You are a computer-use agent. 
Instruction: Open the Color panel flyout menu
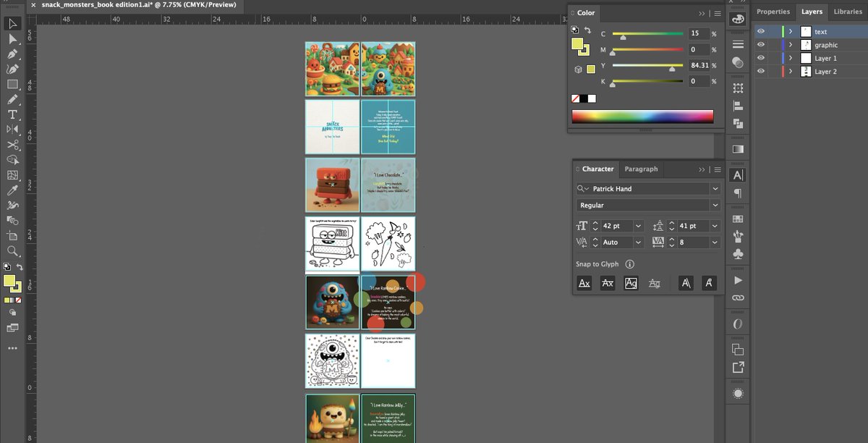[716, 13]
